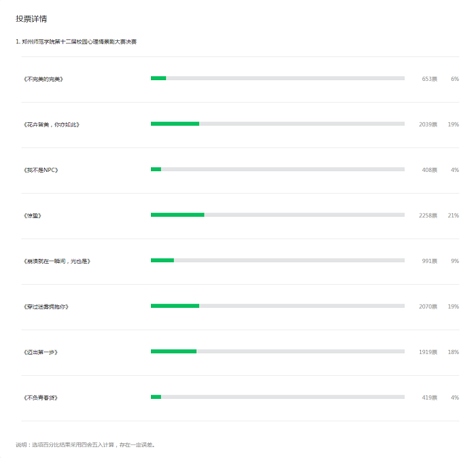The image size is (476, 458).
Task: Click the 投票详情 heading
Action: click(31, 19)
